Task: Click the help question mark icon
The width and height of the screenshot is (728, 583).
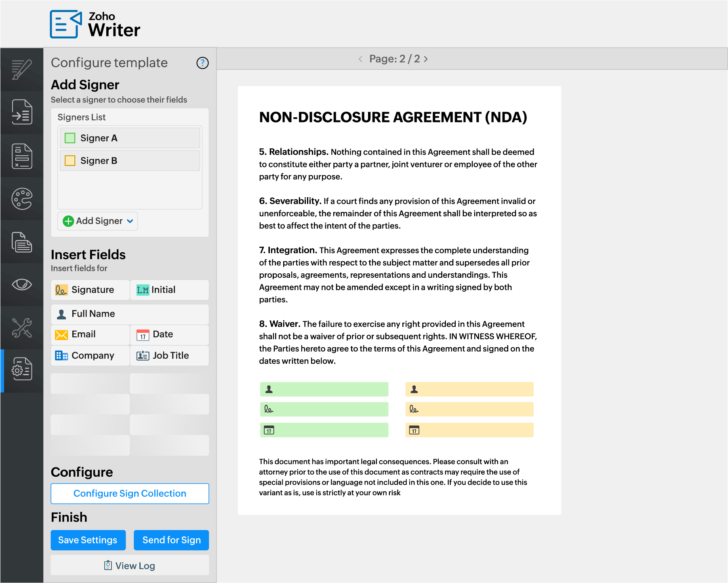Action: [x=202, y=63]
